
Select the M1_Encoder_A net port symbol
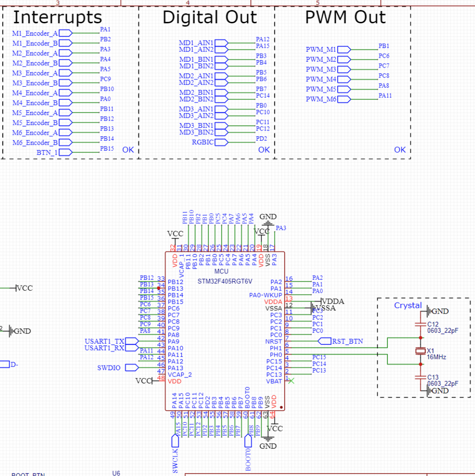(x=65, y=33)
